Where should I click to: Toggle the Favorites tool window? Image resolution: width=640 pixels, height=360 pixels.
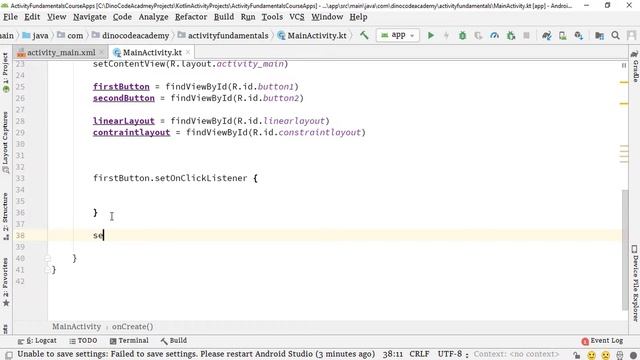pyautogui.click(x=5, y=282)
